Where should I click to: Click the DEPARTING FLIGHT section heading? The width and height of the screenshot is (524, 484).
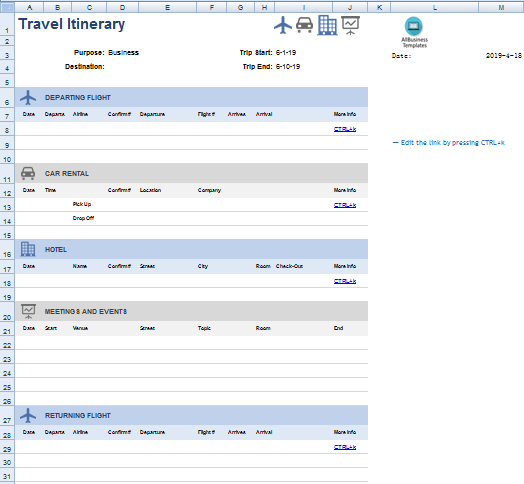coord(78,97)
